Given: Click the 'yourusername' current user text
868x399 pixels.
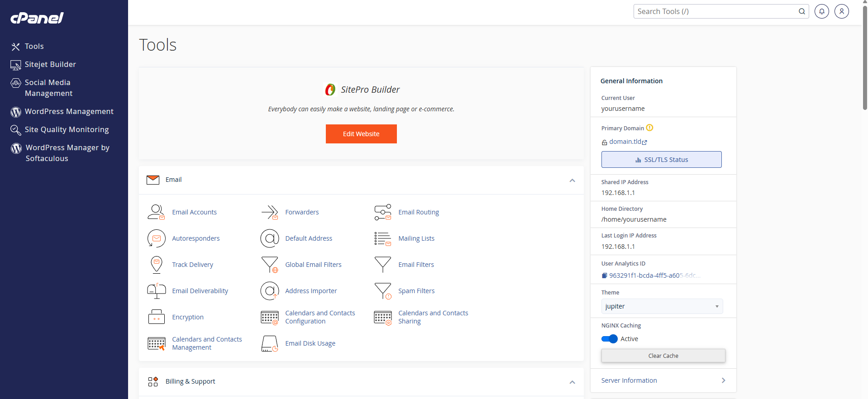Looking at the screenshot, I should [x=623, y=109].
